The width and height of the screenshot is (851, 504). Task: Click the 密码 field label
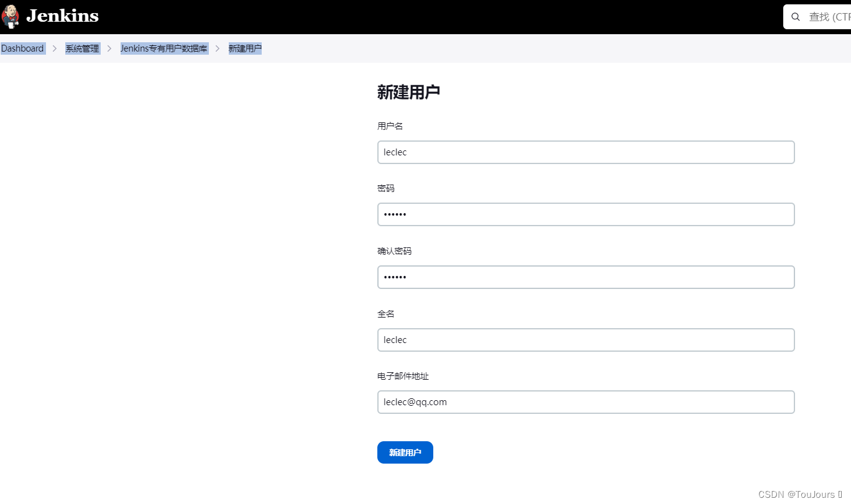386,188
